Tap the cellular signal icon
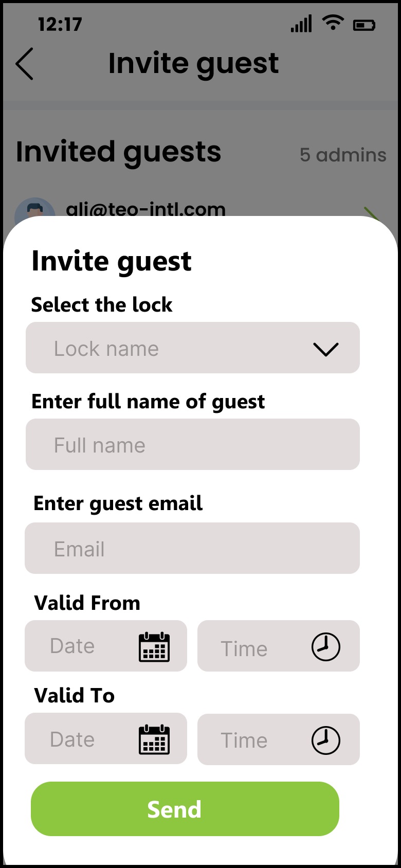The width and height of the screenshot is (401, 868). point(301,24)
